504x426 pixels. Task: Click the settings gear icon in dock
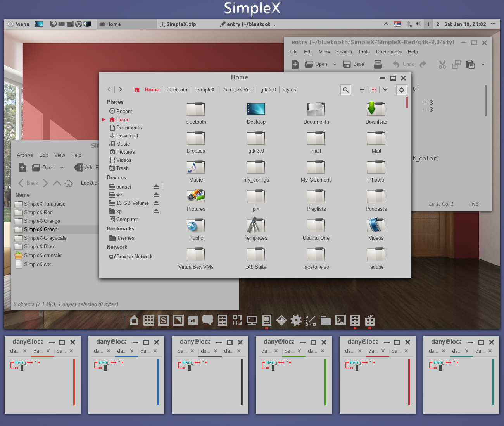pos(296,320)
